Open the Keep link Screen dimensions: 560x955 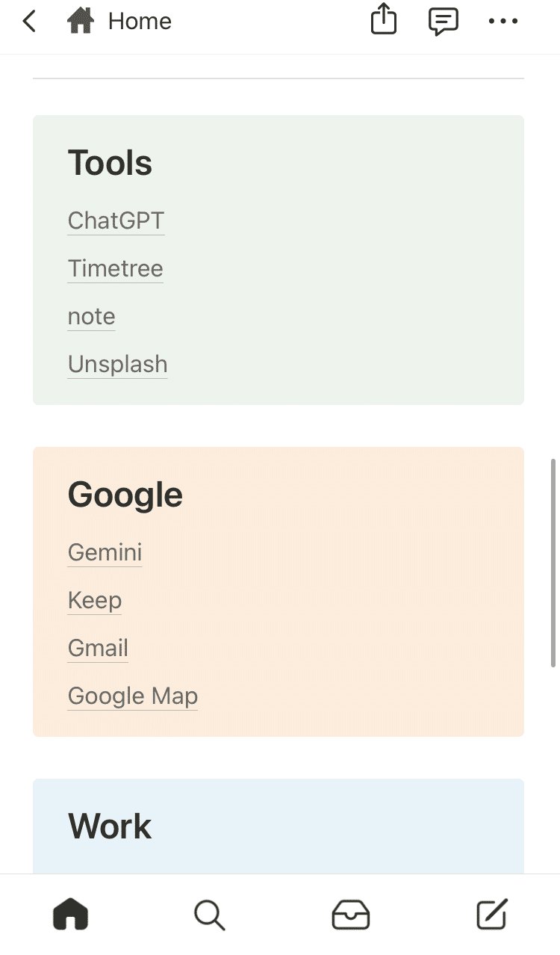(94, 600)
